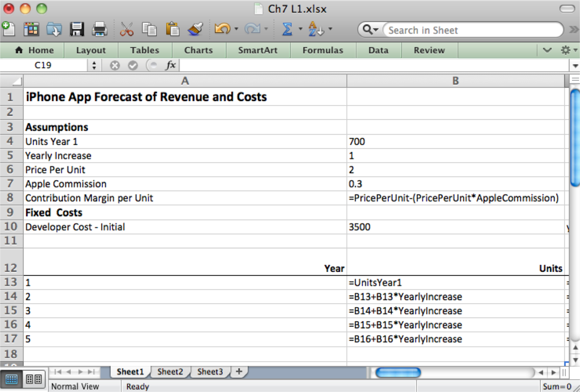Select Normal View toggle button
Image resolution: width=580 pixels, height=392 pixels.
click(x=12, y=379)
